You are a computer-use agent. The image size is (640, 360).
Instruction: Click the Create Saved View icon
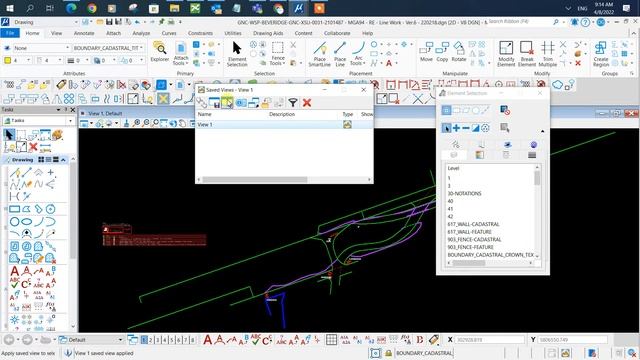click(x=214, y=102)
